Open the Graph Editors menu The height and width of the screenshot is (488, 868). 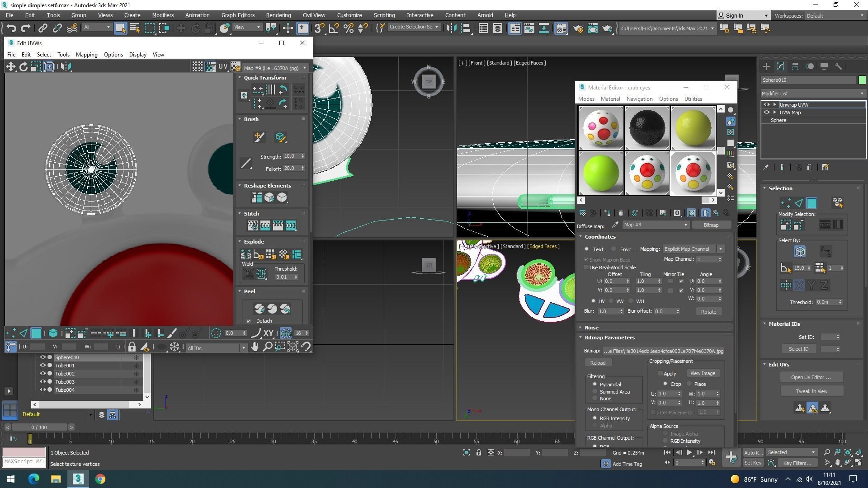pyautogui.click(x=238, y=15)
